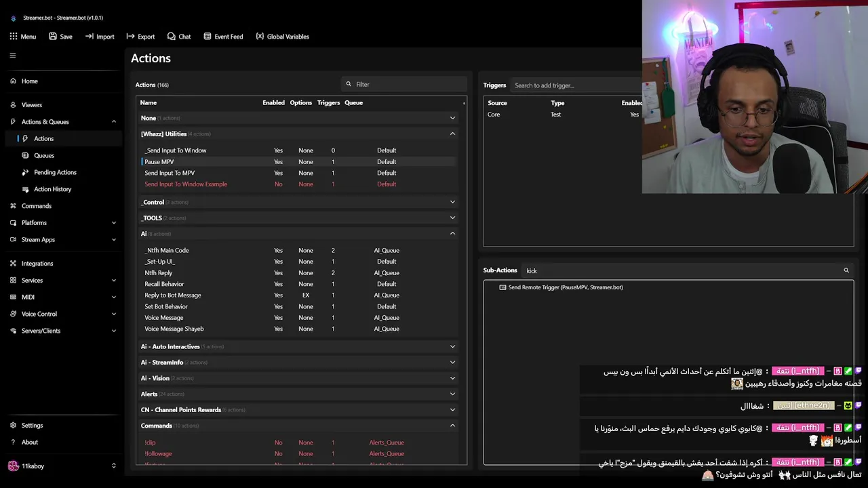Click the Save disk icon

[53, 37]
